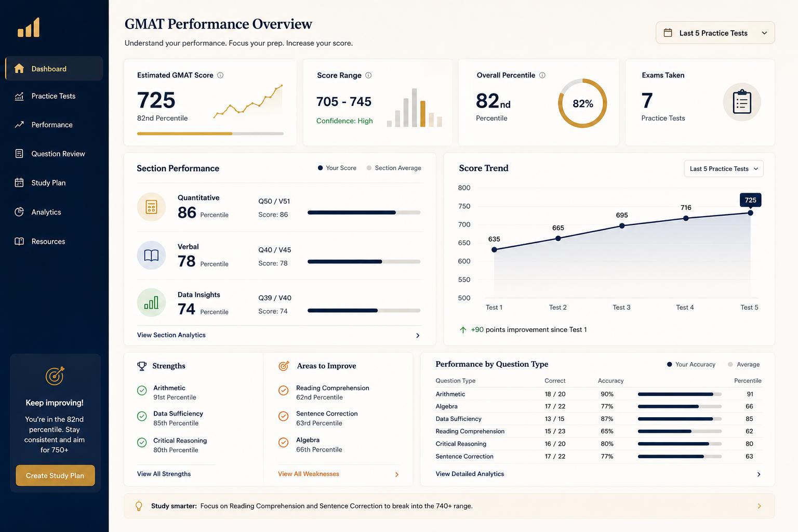This screenshot has height=532, width=798.
Task: Click the Performance trend arrow icon
Action: (x=19, y=125)
